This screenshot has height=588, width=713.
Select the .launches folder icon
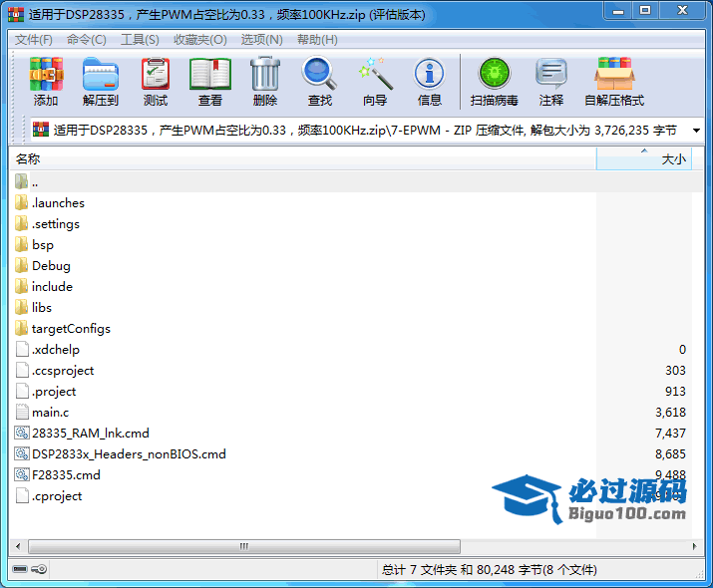click(x=21, y=202)
